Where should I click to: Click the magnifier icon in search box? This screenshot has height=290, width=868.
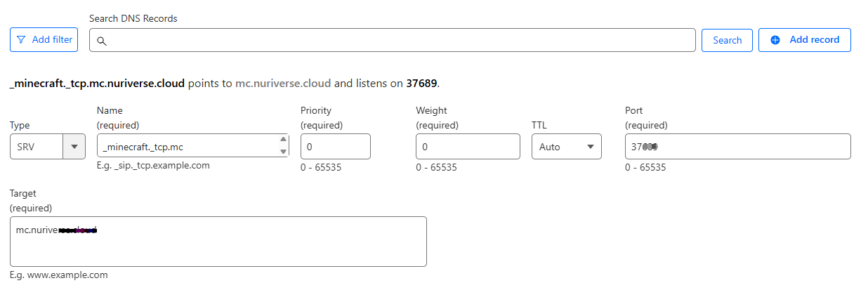pyautogui.click(x=101, y=41)
